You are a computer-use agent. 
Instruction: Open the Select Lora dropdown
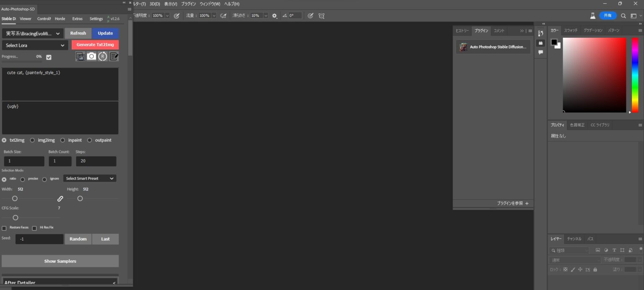coord(35,45)
